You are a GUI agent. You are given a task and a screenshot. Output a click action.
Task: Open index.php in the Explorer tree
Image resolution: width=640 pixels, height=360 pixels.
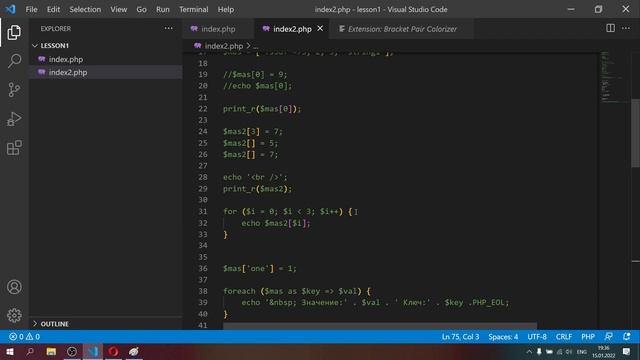point(105,59)
